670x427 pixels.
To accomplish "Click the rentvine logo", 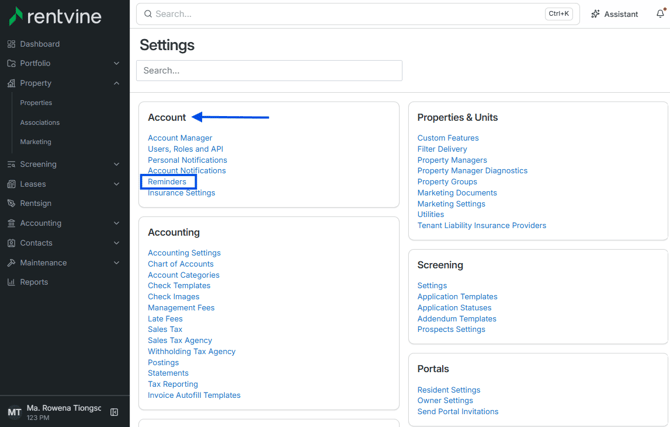I will click(x=55, y=16).
